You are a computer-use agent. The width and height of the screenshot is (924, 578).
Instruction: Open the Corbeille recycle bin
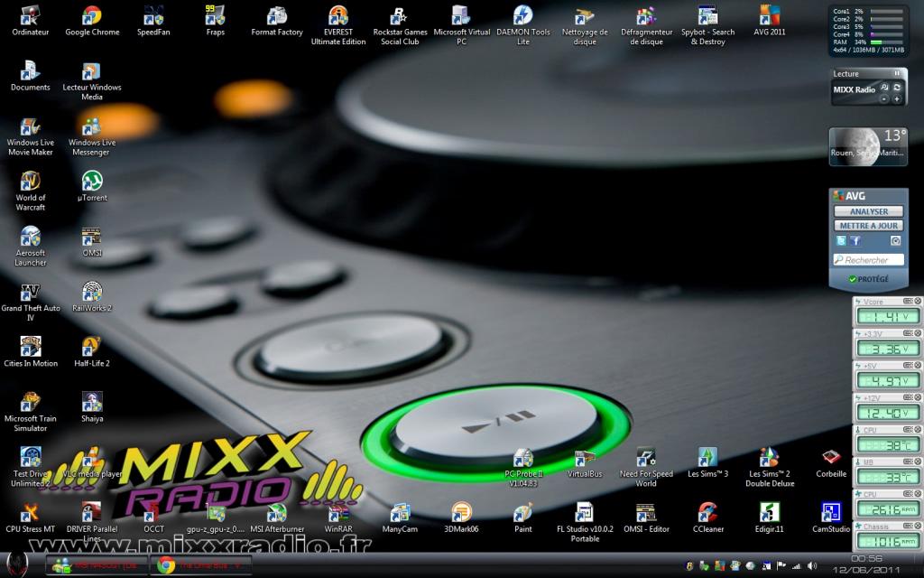pos(831,462)
